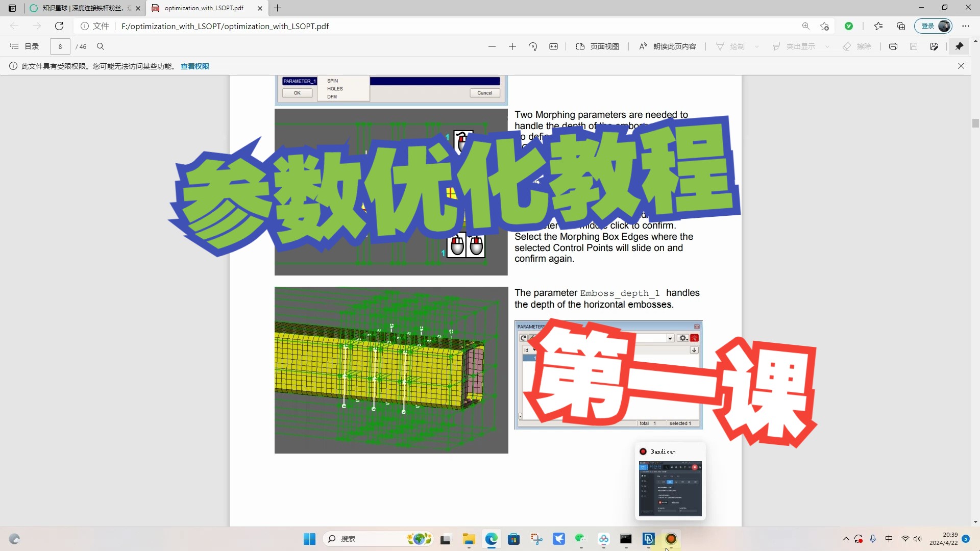
Task: Add page to favorites star
Action: [824, 26]
